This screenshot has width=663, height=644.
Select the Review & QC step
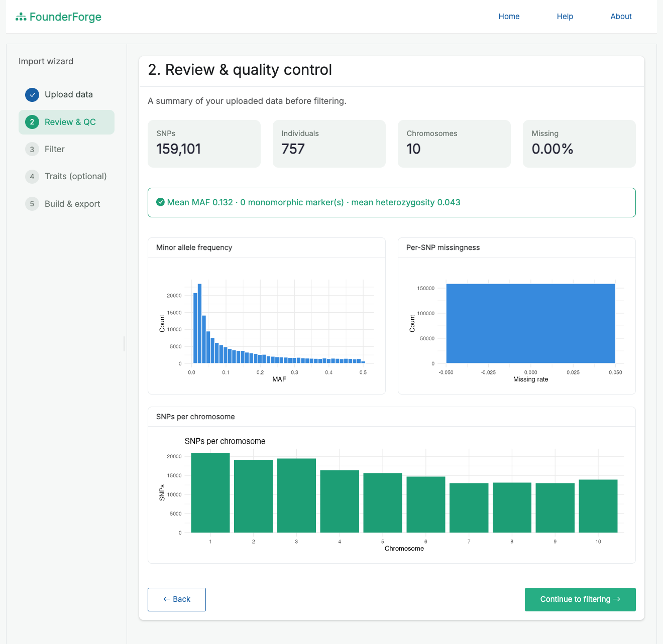[66, 122]
